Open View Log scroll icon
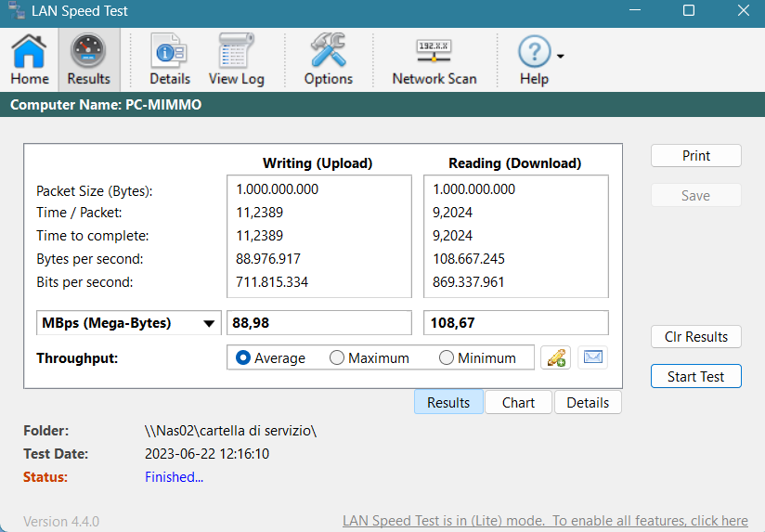Image resolution: width=765 pixels, height=532 pixels. click(x=236, y=59)
